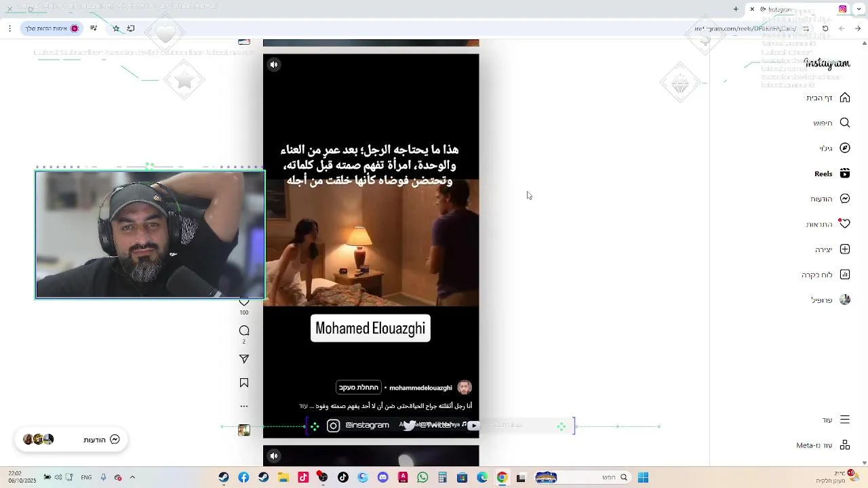
Task: Open the reel's three-dot options menu
Action: pos(244,407)
